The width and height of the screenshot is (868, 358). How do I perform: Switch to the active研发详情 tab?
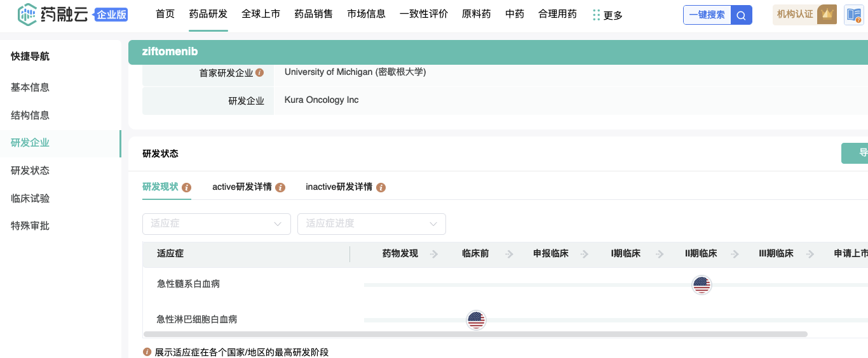click(241, 187)
